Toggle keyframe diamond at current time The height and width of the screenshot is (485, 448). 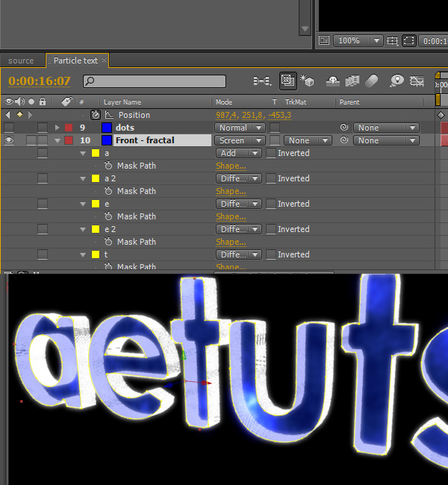pos(19,115)
